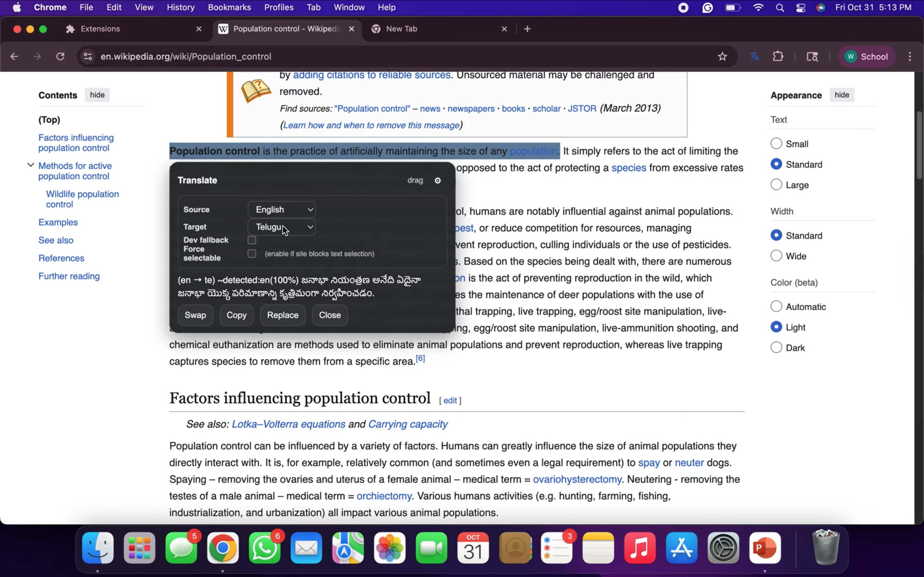Open the Lotka–Volterra equations link
Image resolution: width=924 pixels, height=577 pixels.
288,424
